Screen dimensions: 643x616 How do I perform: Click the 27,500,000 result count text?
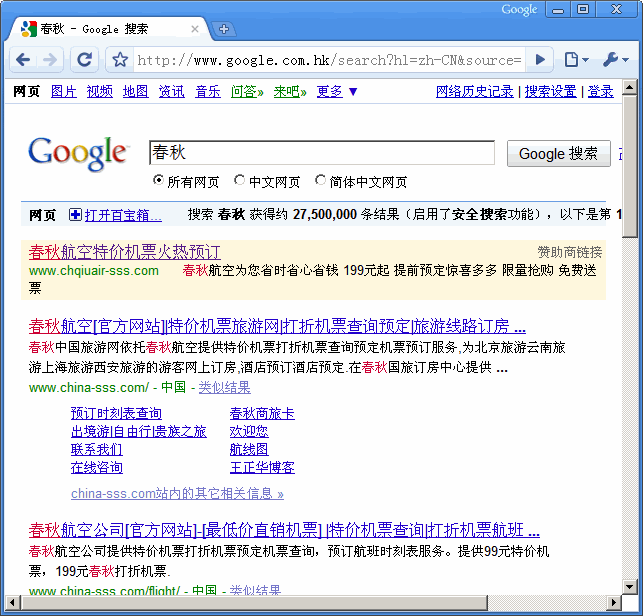tap(325, 214)
